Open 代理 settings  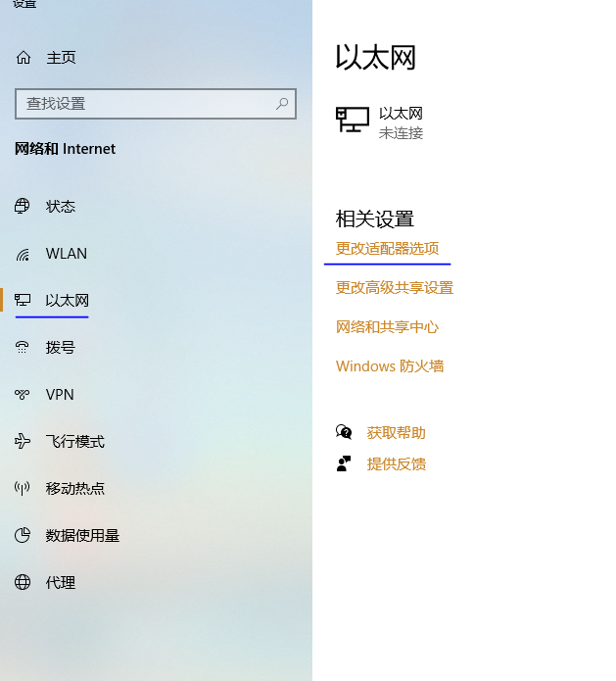point(61,582)
